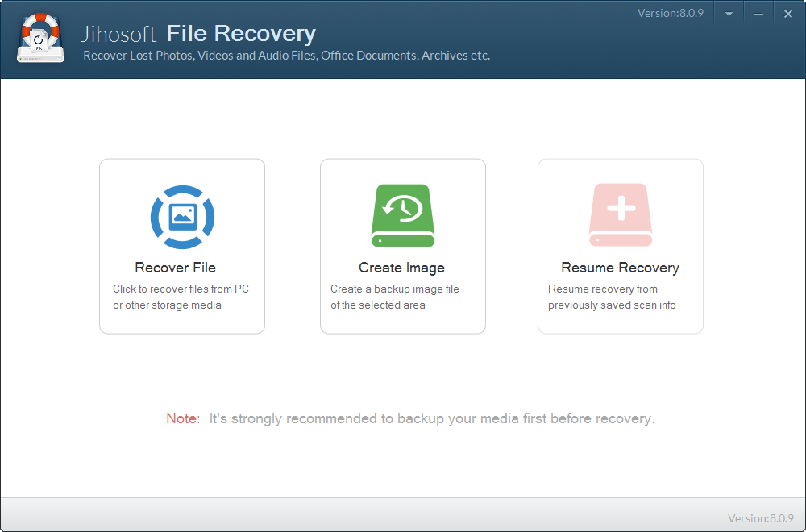Click the red "Note:" label
This screenshot has height=532, width=806.
pyautogui.click(x=183, y=418)
